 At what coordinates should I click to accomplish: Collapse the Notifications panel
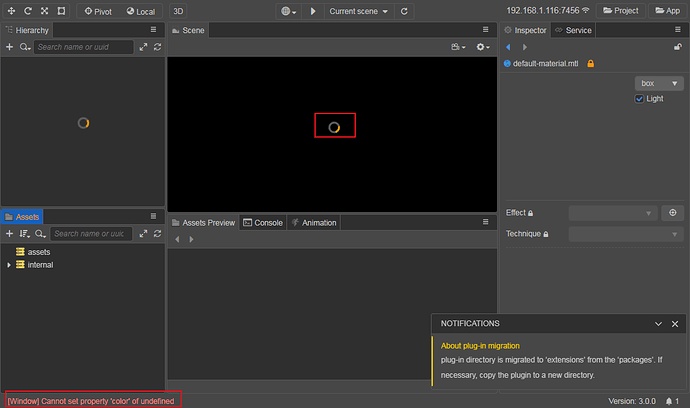pyautogui.click(x=658, y=324)
